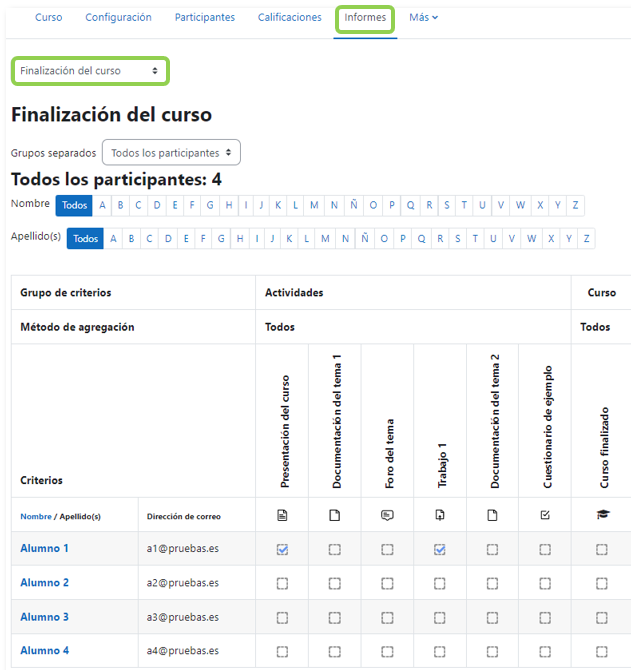Filter Nombre by letter Ñ
The height and width of the screenshot is (670, 631).
coord(354,206)
